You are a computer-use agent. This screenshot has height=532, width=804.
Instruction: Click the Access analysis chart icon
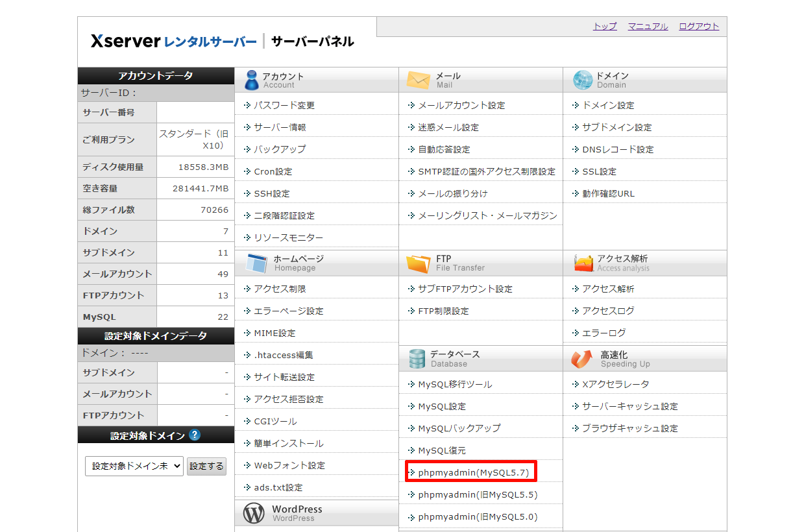583,263
